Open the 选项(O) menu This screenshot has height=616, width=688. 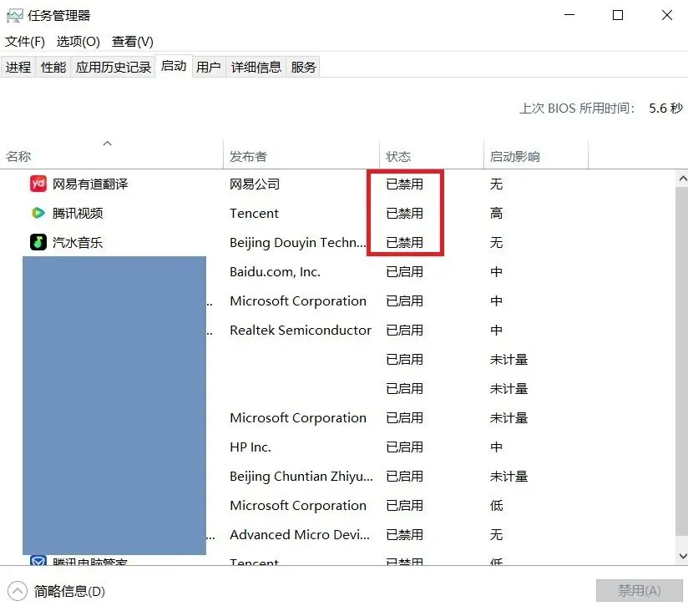[78, 42]
